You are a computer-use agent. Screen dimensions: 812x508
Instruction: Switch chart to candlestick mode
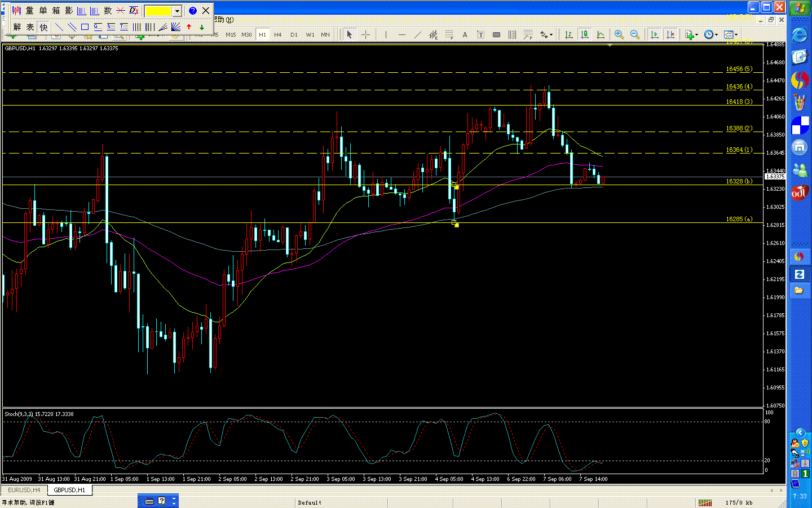click(x=585, y=35)
